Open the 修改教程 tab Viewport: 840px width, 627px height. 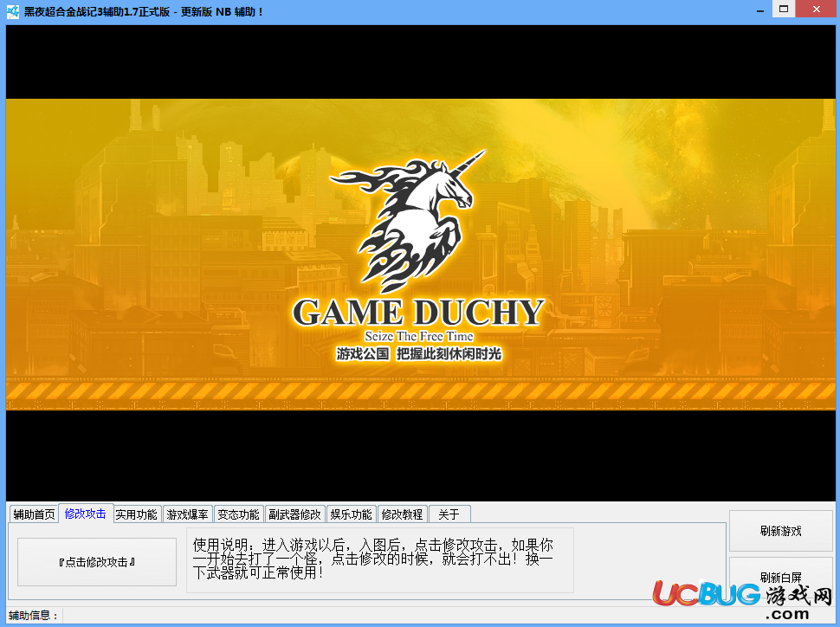pyautogui.click(x=402, y=514)
